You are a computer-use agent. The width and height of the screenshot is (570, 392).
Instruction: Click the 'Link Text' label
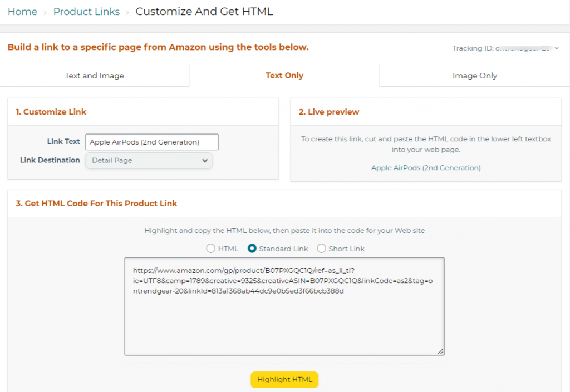pos(63,142)
